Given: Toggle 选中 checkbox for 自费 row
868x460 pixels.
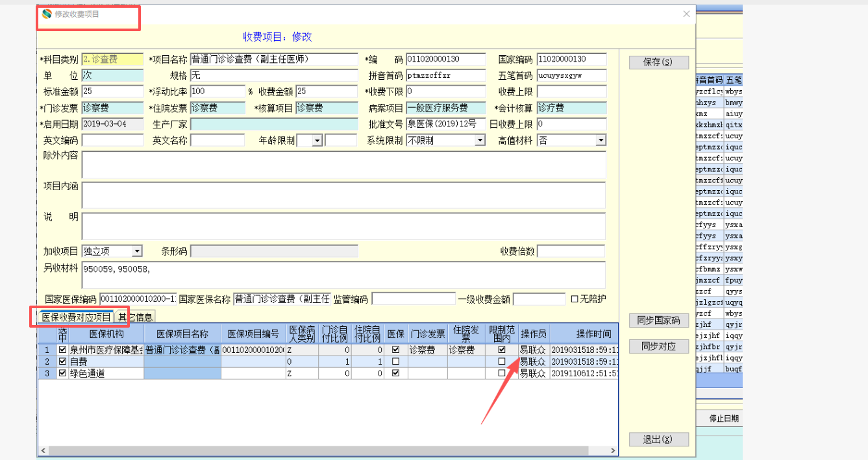Looking at the screenshot, I should (62, 361).
